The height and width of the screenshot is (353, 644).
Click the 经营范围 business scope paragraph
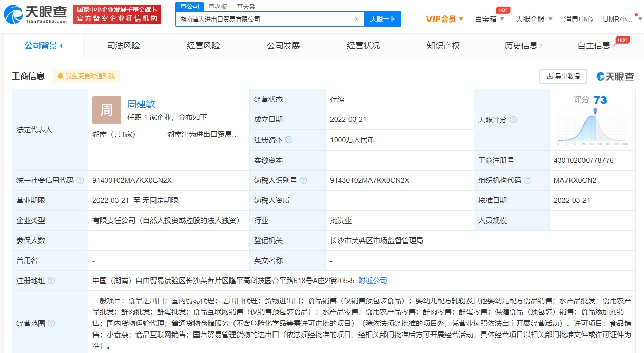click(x=362, y=323)
